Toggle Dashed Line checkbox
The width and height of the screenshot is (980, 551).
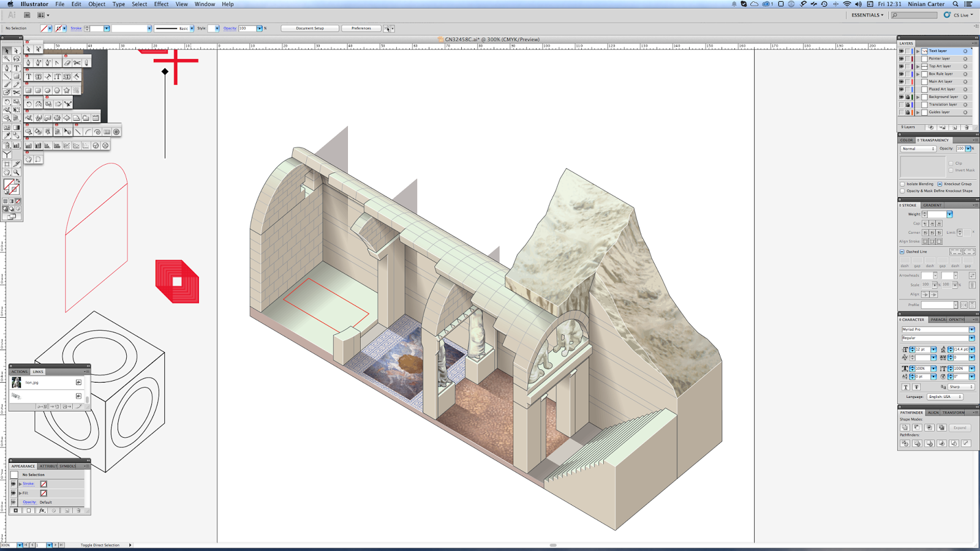(902, 252)
